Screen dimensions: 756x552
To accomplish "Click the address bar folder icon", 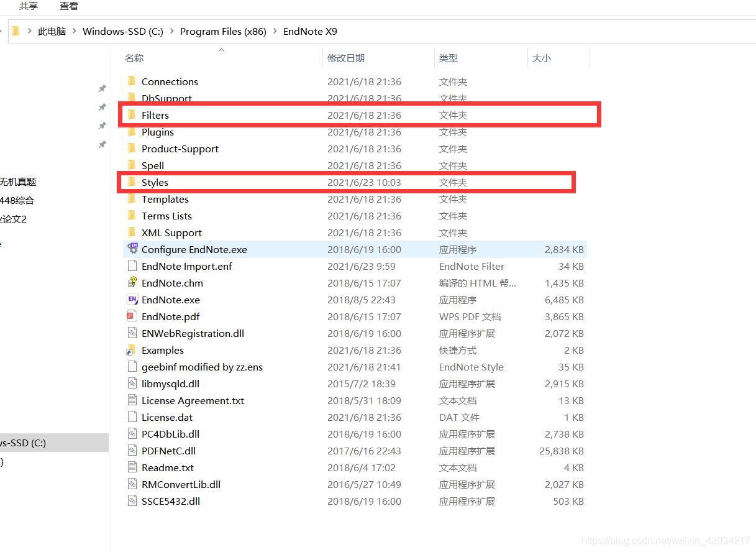I will click(x=16, y=31).
